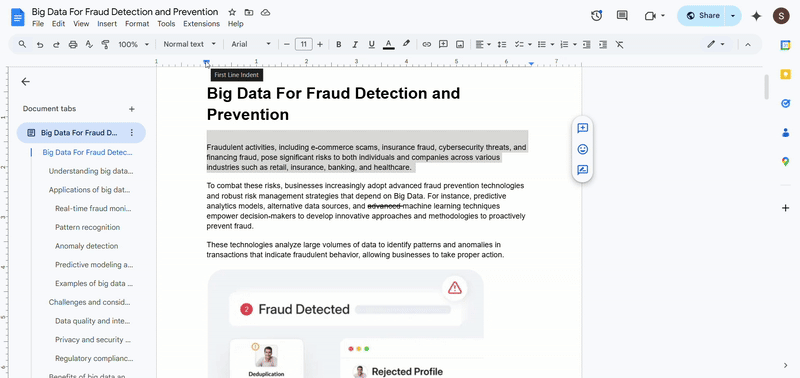Clear formatting from the selection
The width and height of the screenshot is (800, 378).
619,44
